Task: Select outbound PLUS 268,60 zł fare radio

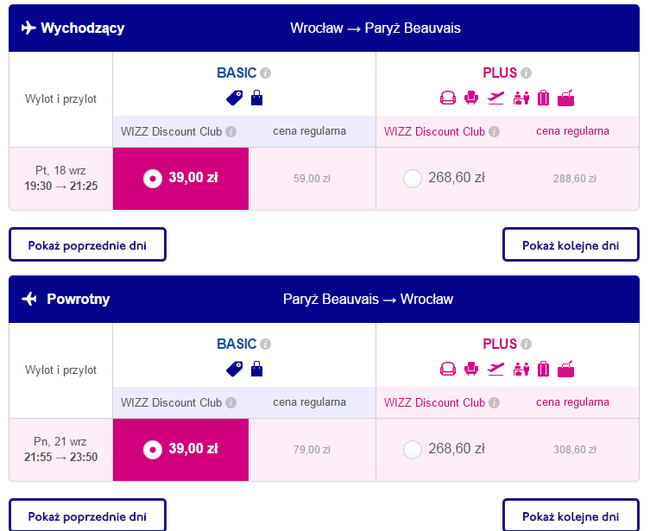Action: pyautogui.click(x=412, y=178)
